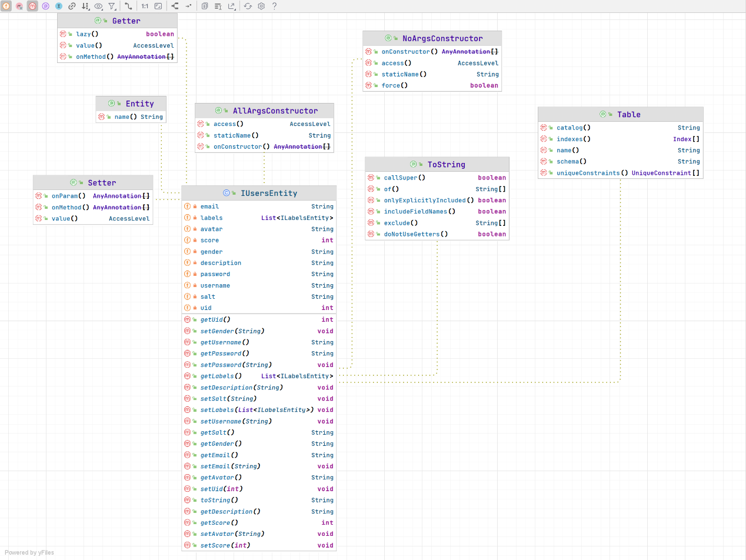746x560 pixels.
Task: Click the Show Dependencies link icon
Action: point(72,6)
